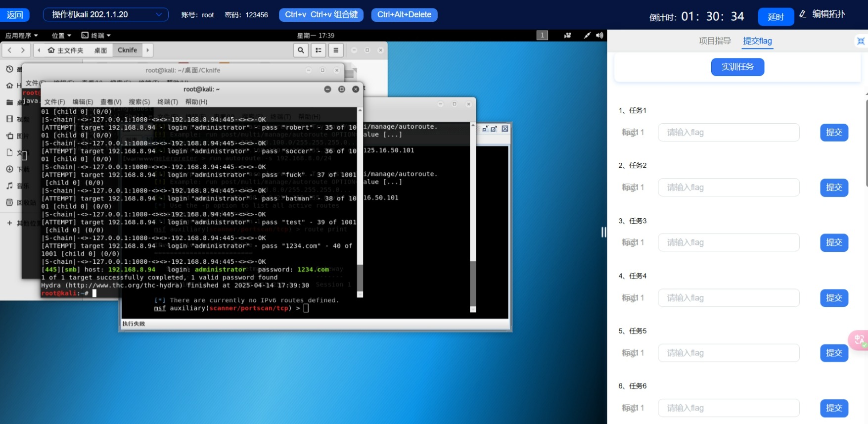Image resolution: width=868 pixels, height=424 pixels.
Task: Toggle list view in the file manager
Action: (319, 50)
